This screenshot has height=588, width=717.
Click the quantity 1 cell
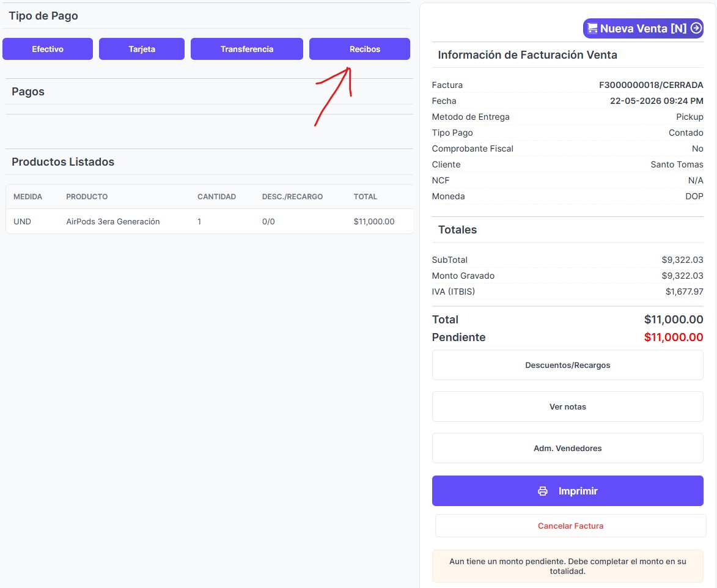click(x=199, y=221)
